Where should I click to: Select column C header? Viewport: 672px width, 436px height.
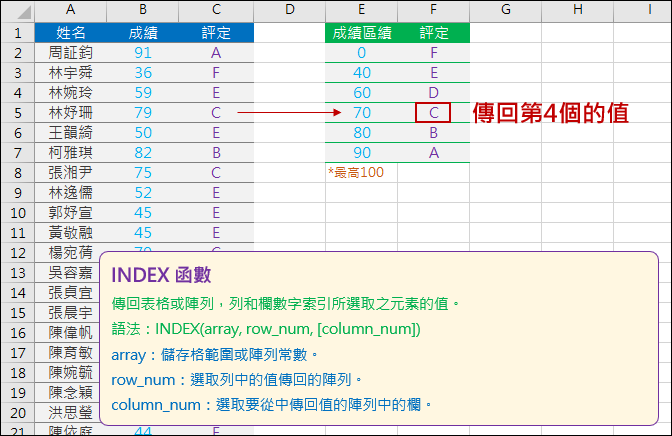pos(216,10)
